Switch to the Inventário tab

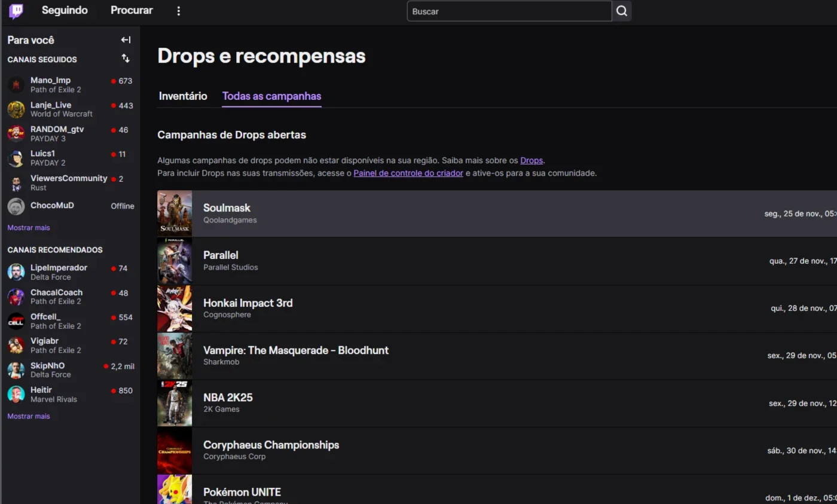tap(183, 96)
